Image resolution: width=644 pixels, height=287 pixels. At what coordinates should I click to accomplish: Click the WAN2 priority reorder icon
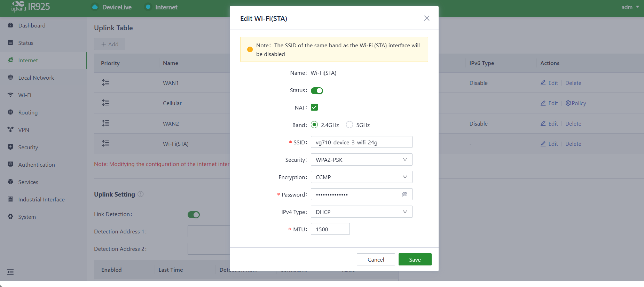105,123
